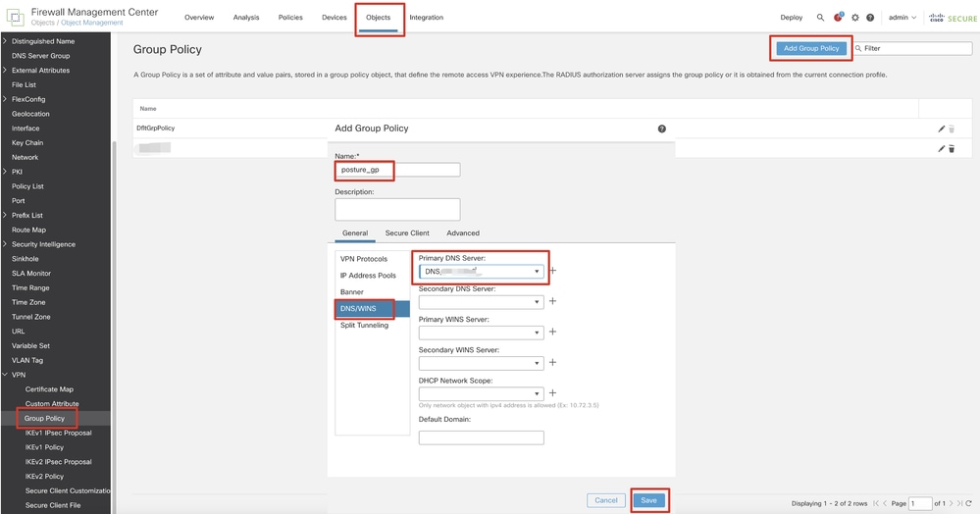Open the Overview menu
Viewport: 980px width, 514px height.
pos(199,18)
